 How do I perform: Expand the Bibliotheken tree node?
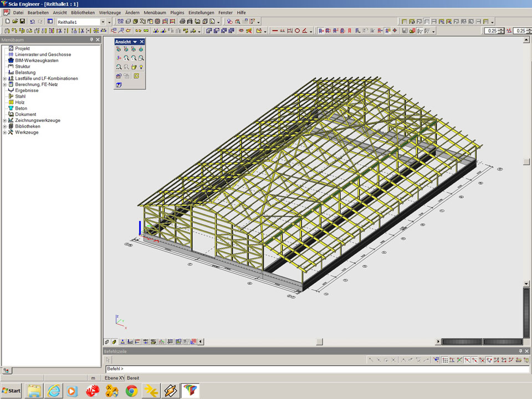[x=4, y=126]
